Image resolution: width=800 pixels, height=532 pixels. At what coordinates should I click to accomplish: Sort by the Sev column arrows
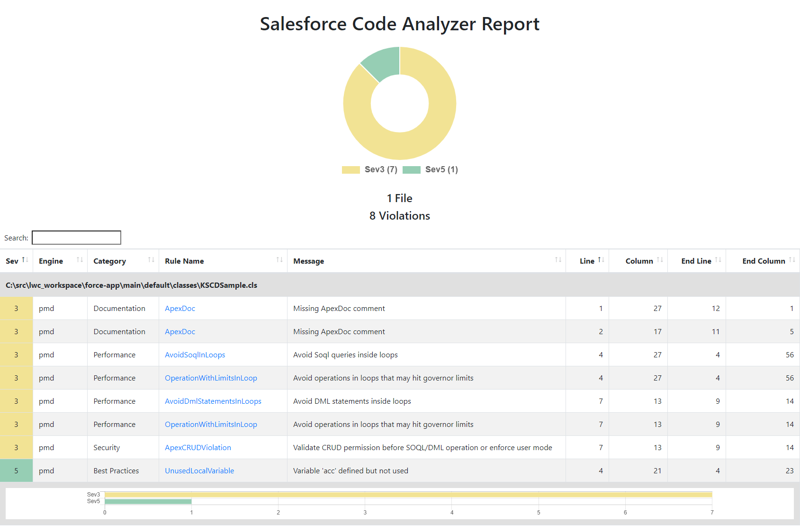pos(25,260)
